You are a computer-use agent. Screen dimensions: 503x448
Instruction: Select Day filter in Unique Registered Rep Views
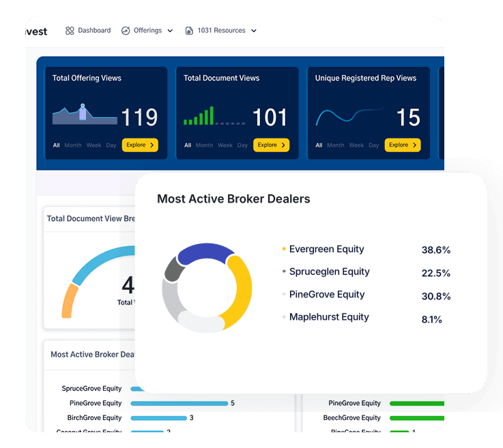(x=374, y=145)
